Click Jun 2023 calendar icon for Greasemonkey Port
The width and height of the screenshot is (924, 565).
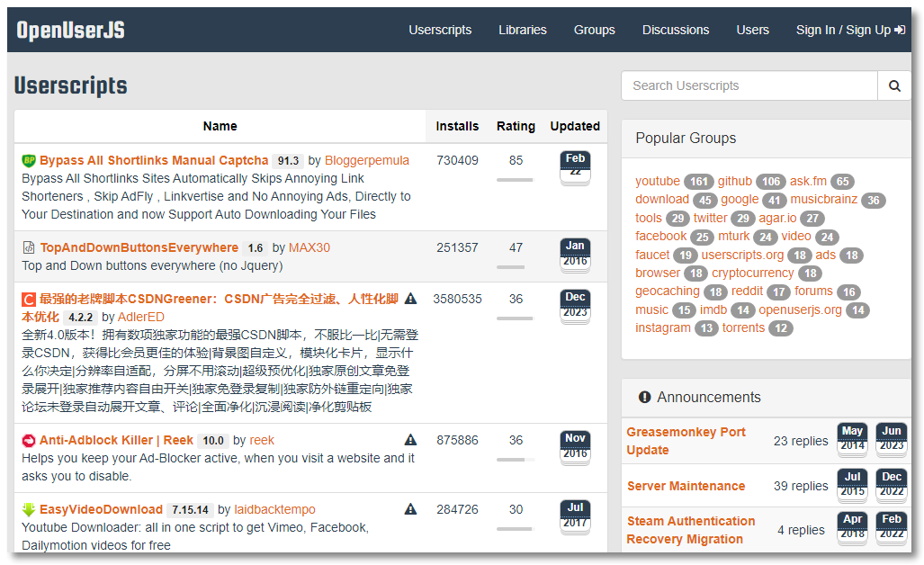tap(891, 440)
